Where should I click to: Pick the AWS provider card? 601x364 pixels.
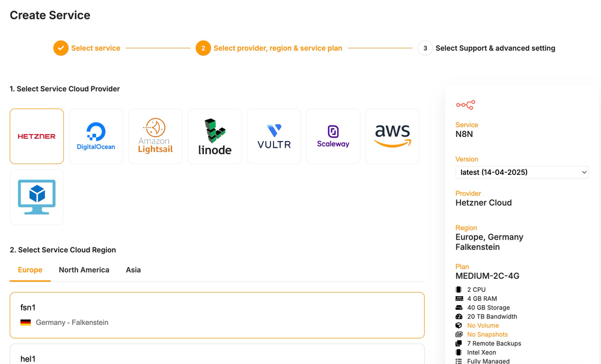click(x=392, y=136)
